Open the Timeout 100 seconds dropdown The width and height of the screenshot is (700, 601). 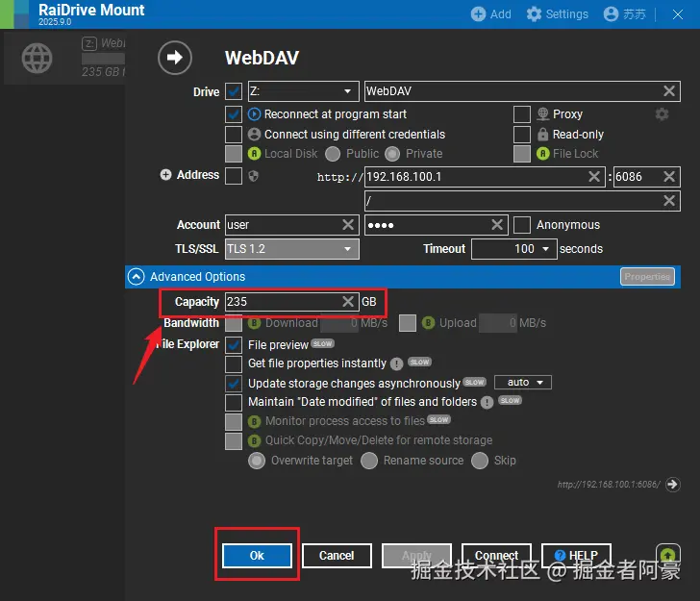coord(513,249)
